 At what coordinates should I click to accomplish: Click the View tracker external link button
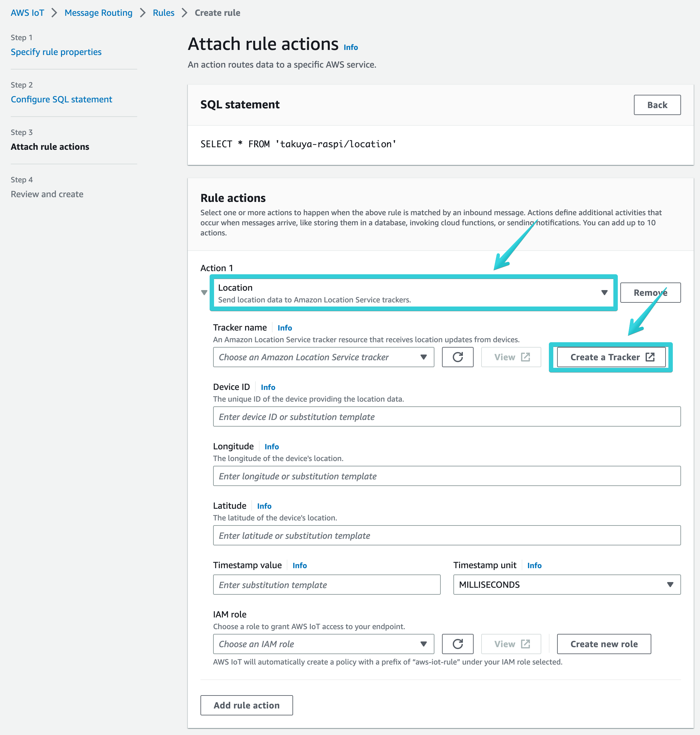511,357
